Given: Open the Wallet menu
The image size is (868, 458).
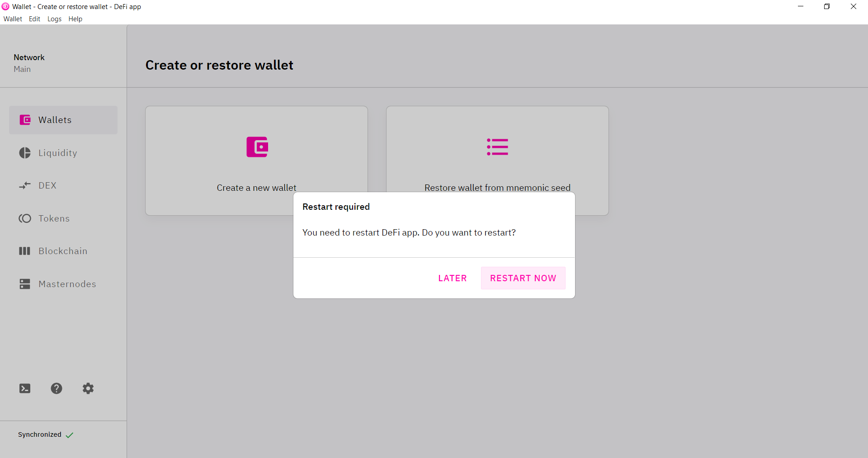Looking at the screenshot, I should pyautogui.click(x=13, y=19).
